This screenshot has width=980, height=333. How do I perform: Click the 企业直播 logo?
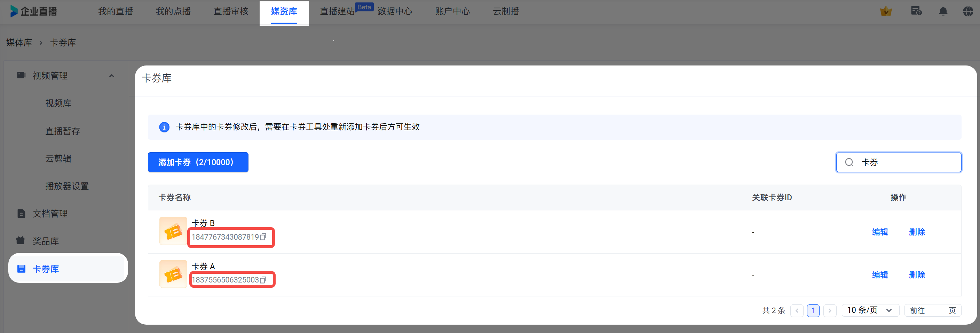pyautogui.click(x=33, y=11)
